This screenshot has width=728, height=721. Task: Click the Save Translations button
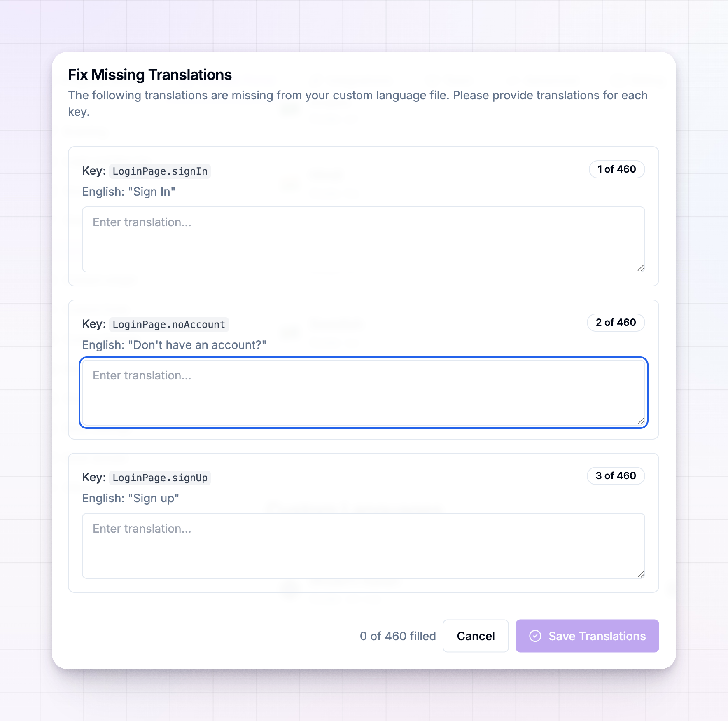click(x=587, y=636)
